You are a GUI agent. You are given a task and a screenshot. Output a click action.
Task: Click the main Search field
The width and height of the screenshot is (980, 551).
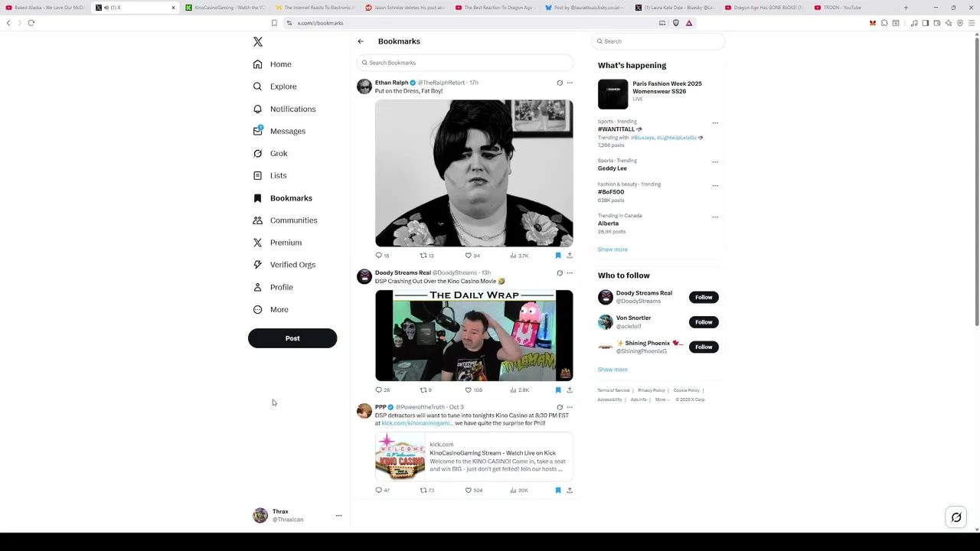click(658, 41)
